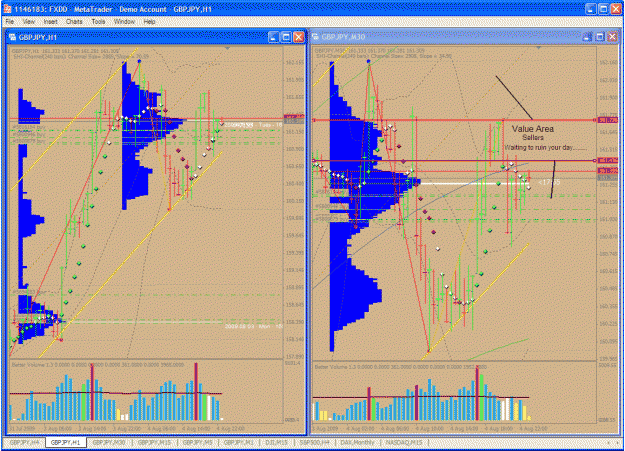Minimize the main MetaTrader window
Viewport: 625px width, 451px height.
(591, 9)
